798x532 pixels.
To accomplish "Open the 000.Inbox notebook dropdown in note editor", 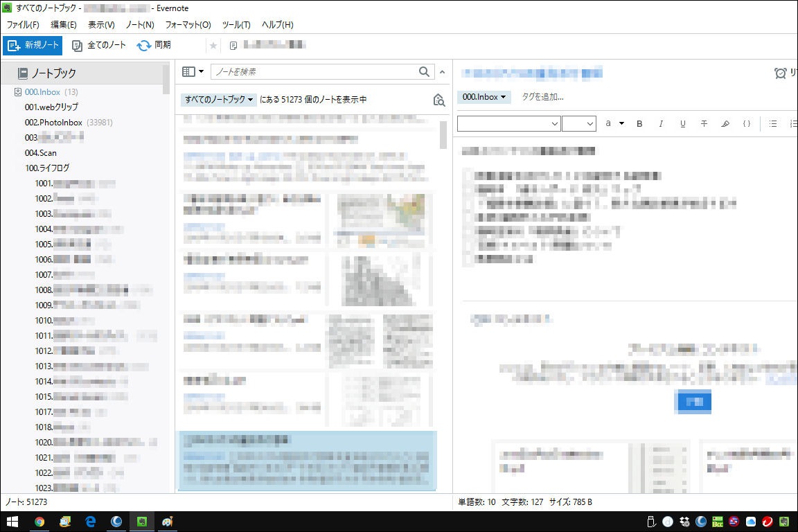I will pyautogui.click(x=484, y=97).
